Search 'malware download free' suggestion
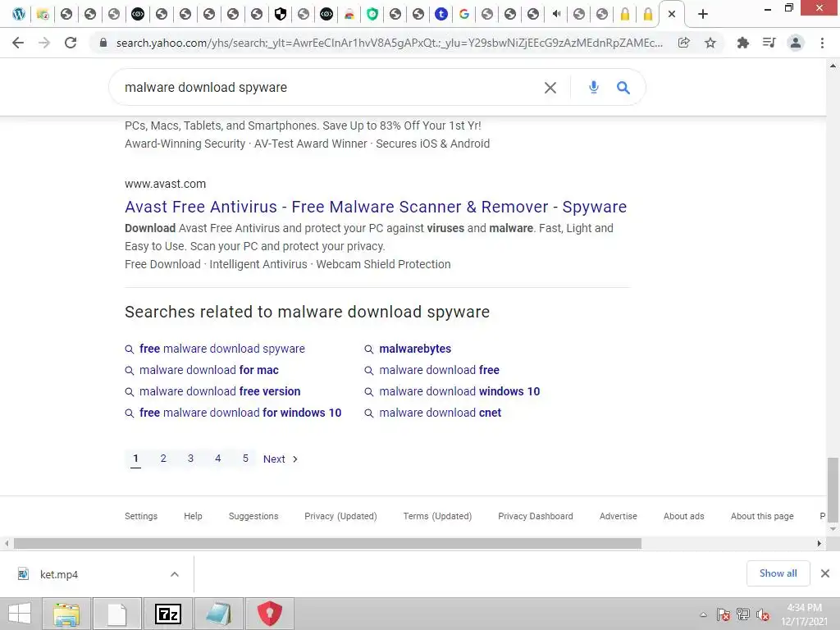840x630 pixels. 440,370
